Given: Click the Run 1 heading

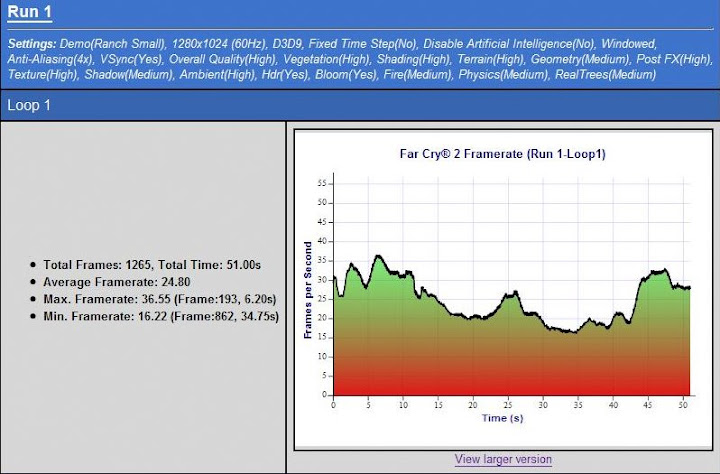Looking at the screenshot, I should tap(29, 11).
